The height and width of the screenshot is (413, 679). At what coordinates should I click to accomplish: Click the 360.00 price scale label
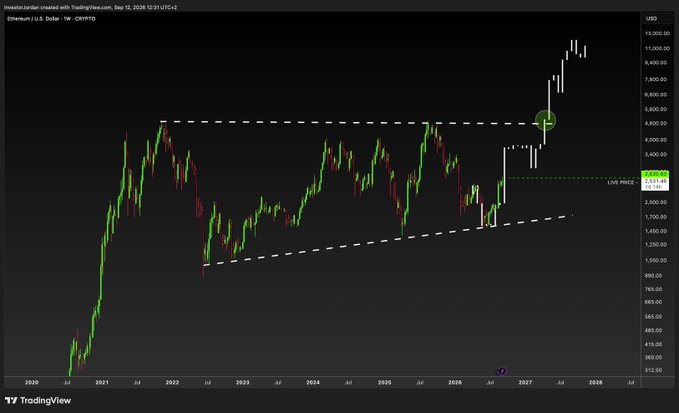[x=653, y=358]
